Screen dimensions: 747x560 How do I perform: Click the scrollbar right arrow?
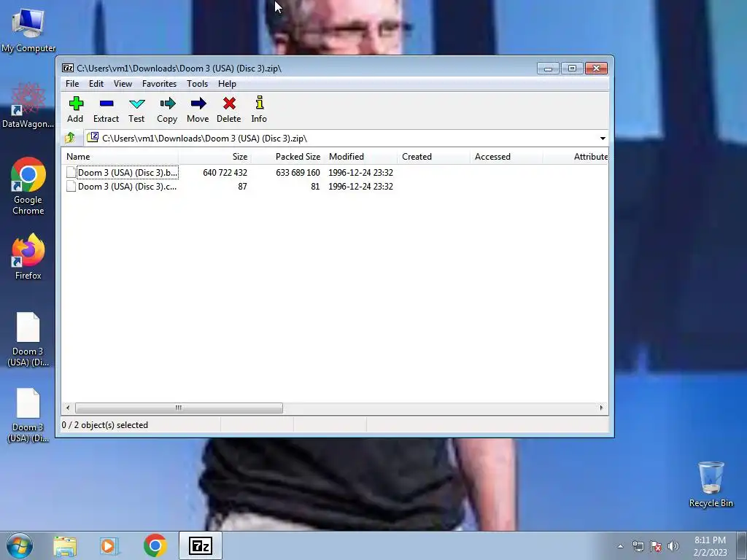601,408
